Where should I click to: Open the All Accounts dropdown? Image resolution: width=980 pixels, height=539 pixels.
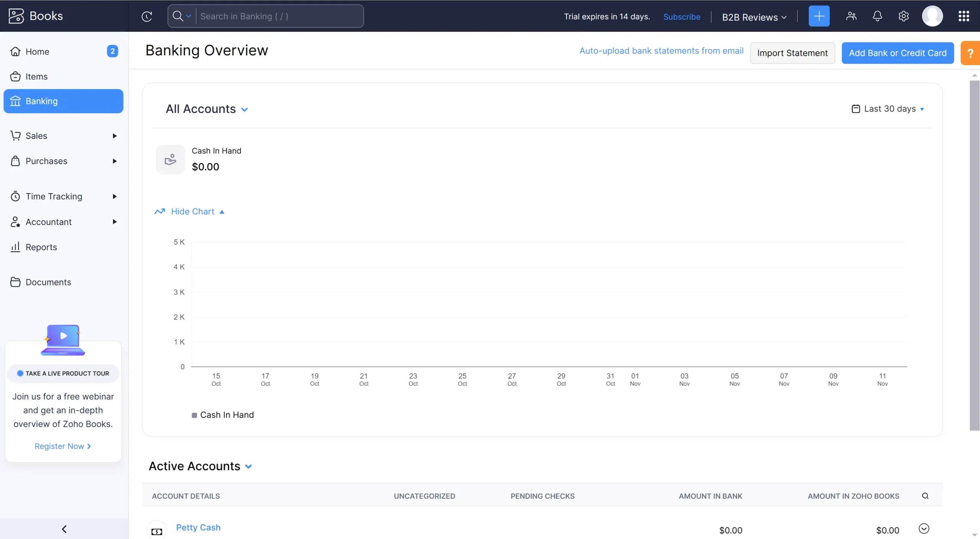click(x=207, y=109)
